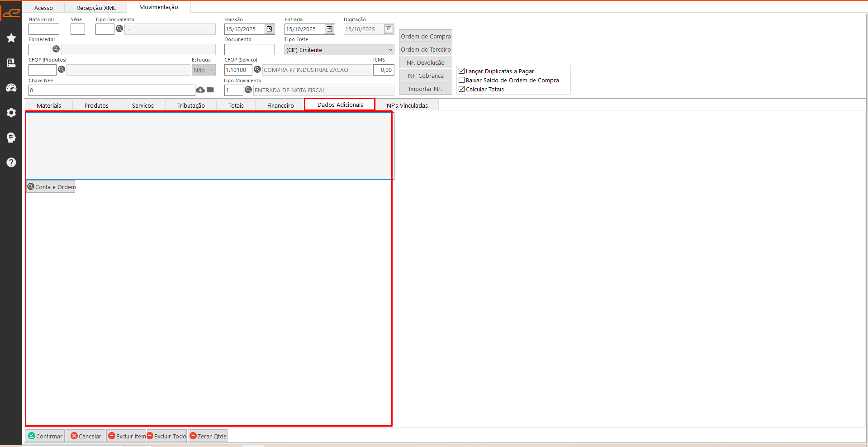Open Entrada date calendar dropdown
Viewport: 868px width, 447px height.
pyautogui.click(x=329, y=29)
